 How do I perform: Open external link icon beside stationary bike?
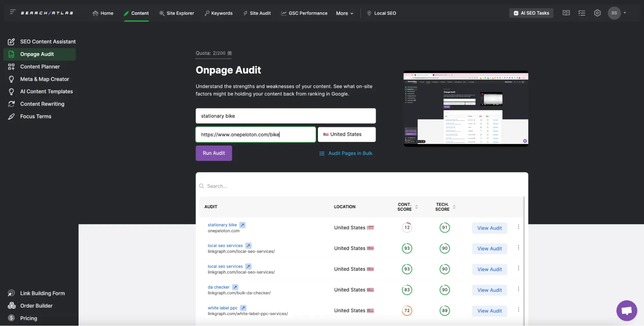click(x=243, y=225)
